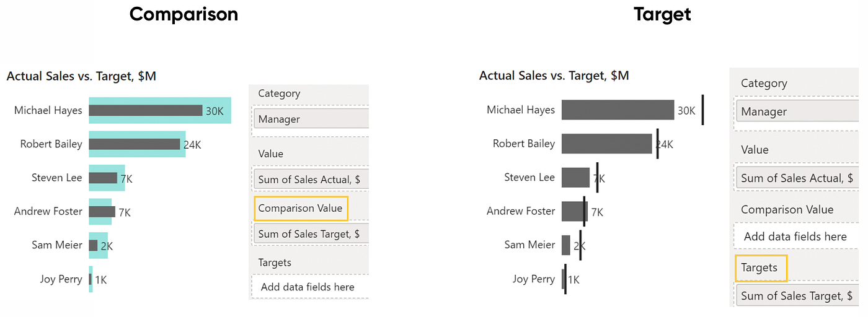Click the 'Comparison' heading
The image size is (868, 317).
pos(184,14)
